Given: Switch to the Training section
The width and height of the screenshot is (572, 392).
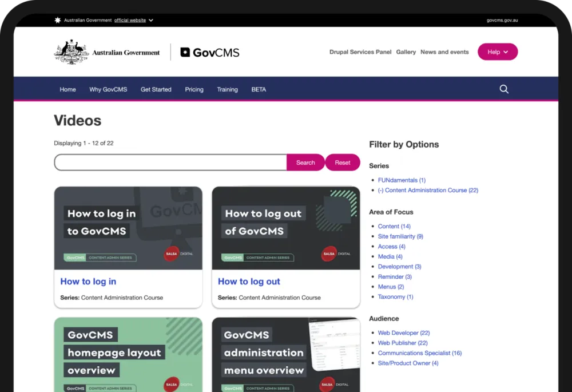Looking at the screenshot, I should point(227,89).
